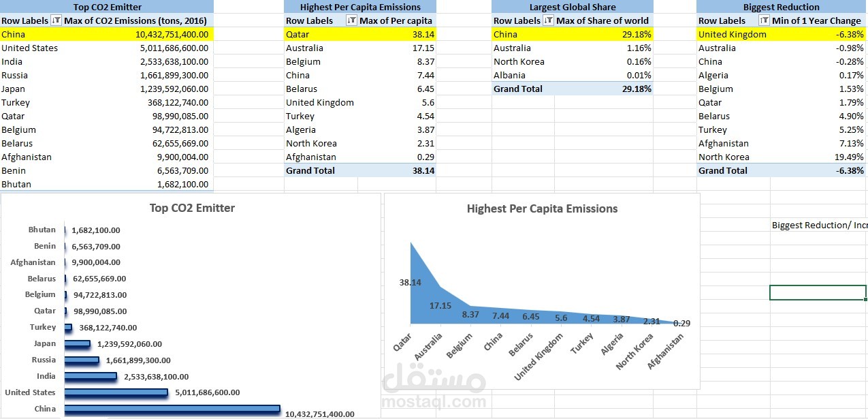This screenshot has width=868, height=419.
Task: Click the 1,239,592,060.00 data label beside Japan bar
Action: pos(129,344)
